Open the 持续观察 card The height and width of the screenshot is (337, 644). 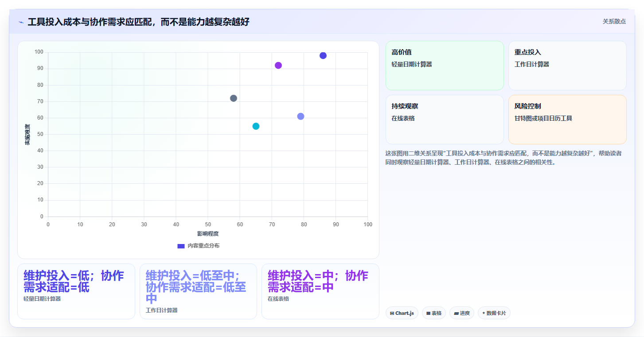[445, 120]
